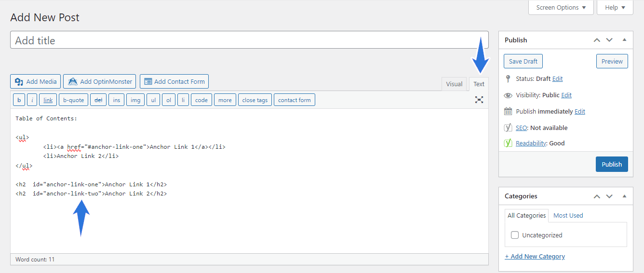Collapse the Publish panel with its toggle triangle
This screenshot has height=273, width=644.
(x=624, y=40)
